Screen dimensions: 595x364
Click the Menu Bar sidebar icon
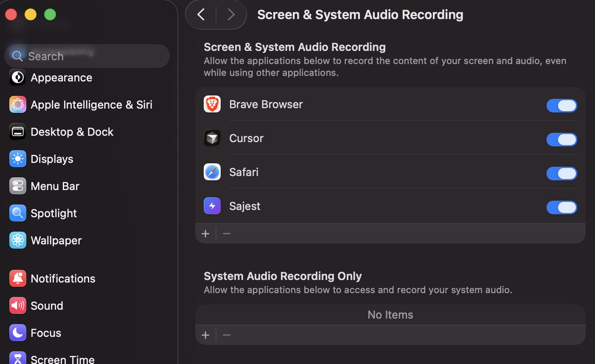tap(18, 186)
